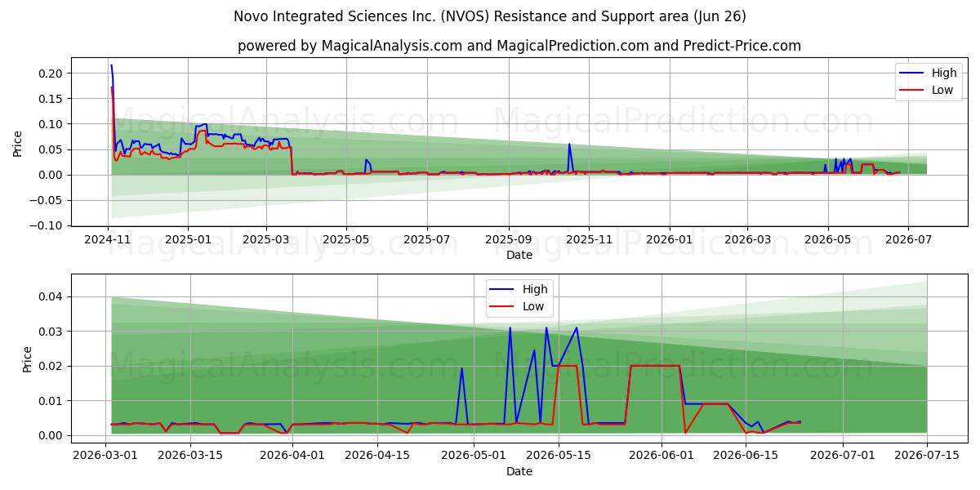Click the '0.03' y-axis value on bottom chart

point(51,332)
